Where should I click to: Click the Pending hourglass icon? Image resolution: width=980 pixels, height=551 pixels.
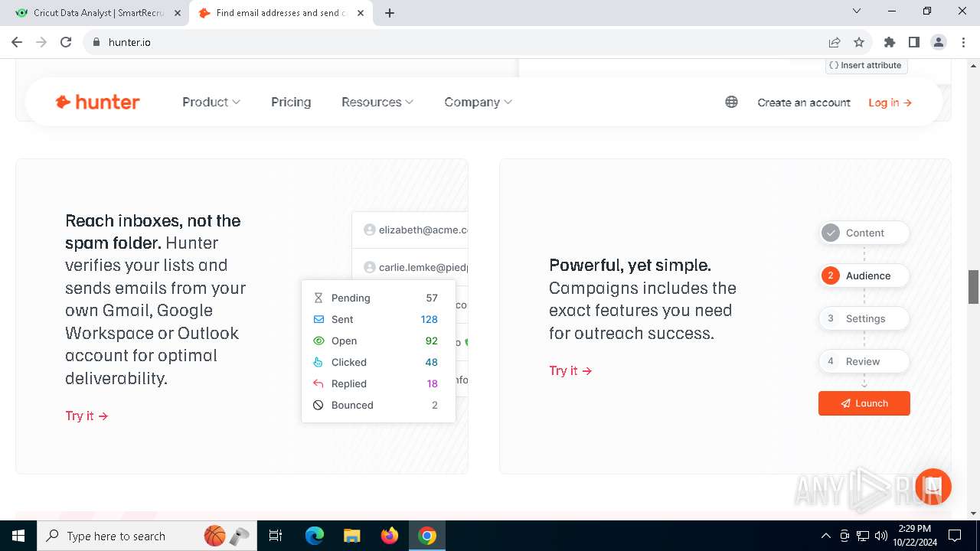[x=318, y=298]
